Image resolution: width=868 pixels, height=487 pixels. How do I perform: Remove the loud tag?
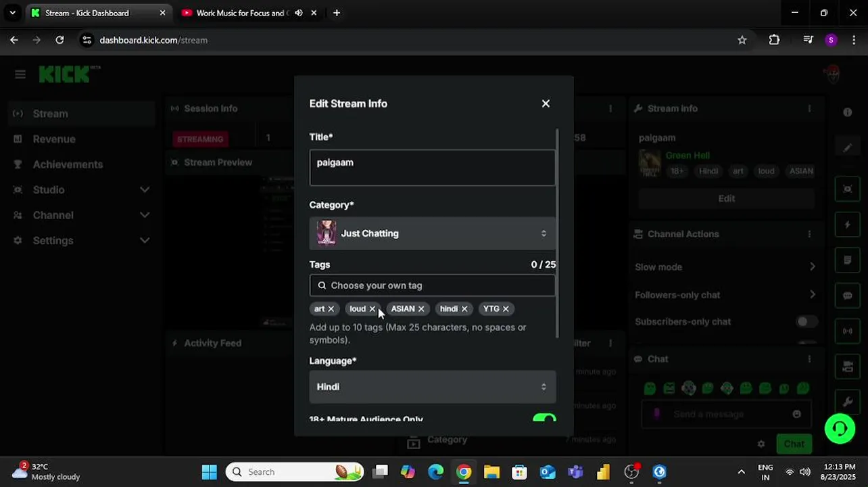(372, 308)
